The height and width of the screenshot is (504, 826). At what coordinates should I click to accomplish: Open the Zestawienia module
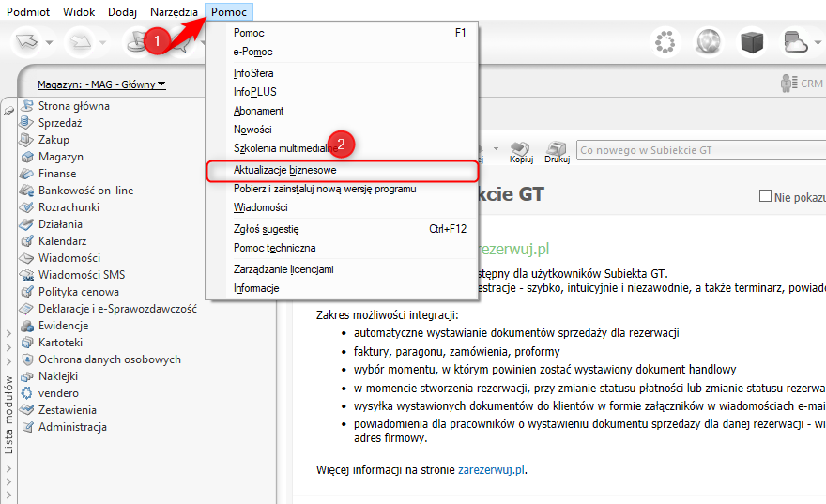point(67,410)
